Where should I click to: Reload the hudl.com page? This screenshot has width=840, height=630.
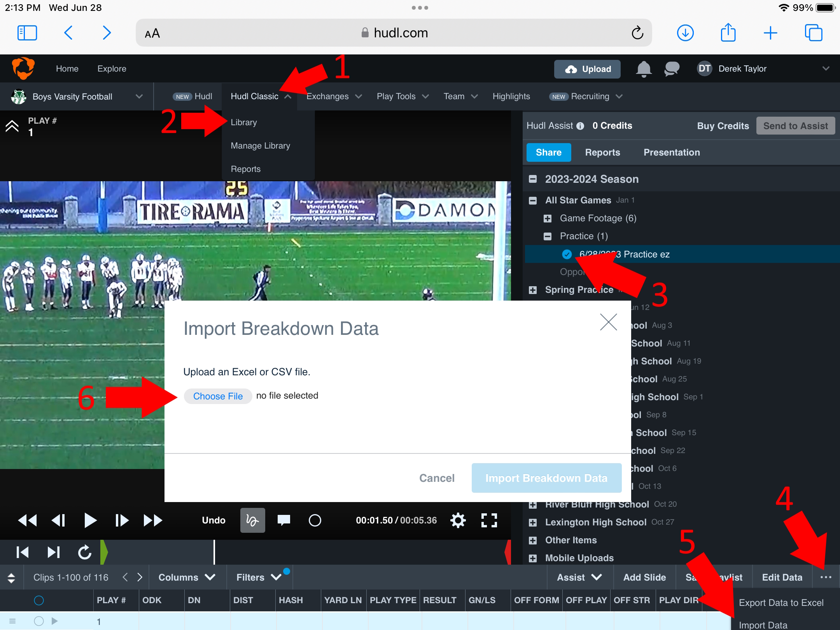pos(637,33)
